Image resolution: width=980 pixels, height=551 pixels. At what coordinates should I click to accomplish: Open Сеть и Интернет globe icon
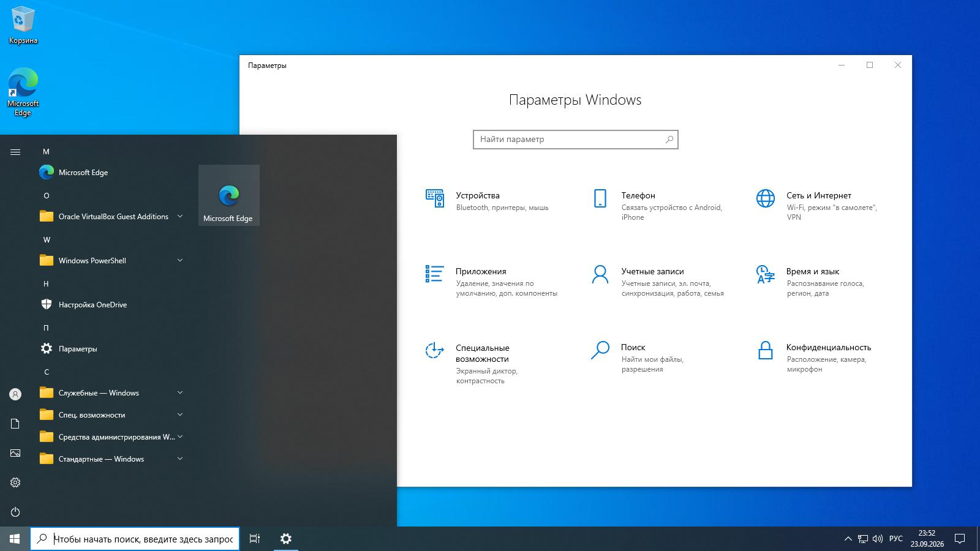[766, 198]
